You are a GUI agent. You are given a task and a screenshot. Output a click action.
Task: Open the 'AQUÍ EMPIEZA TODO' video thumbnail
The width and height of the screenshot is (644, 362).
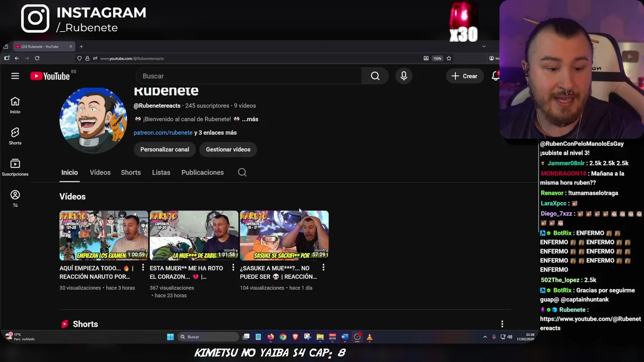coord(104,235)
